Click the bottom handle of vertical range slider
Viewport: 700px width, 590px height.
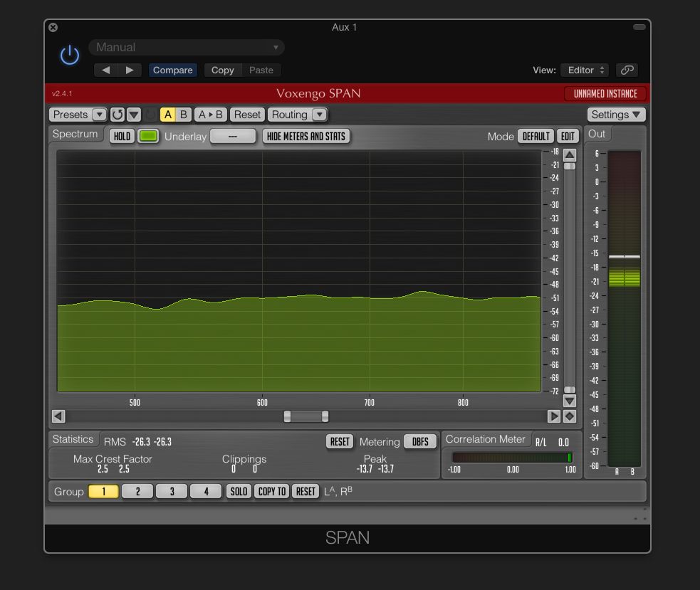[x=570, y=389]
